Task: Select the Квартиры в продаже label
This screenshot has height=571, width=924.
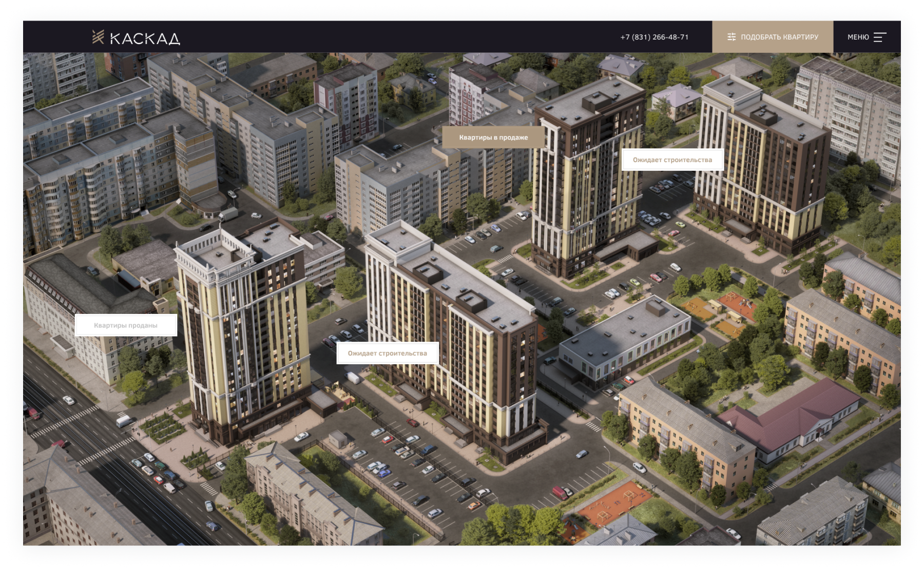Action: (x=493, y=137)
